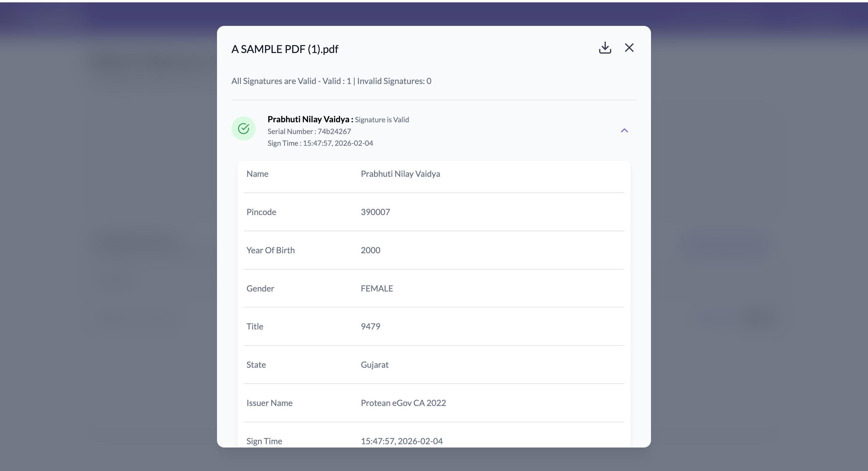Select the Name value Prabhuti Nilay Vaidya

(400, 174)
